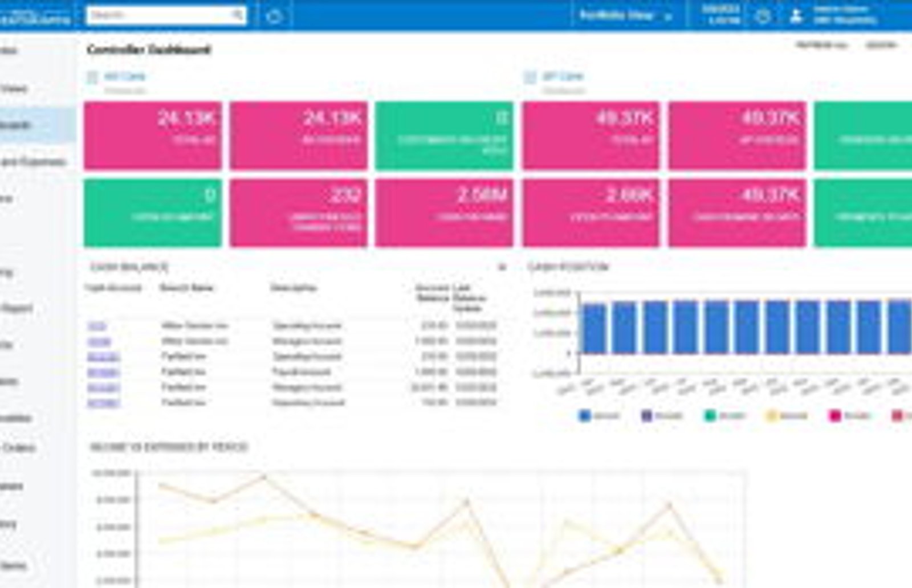912x588 pixels.
Task: Click into the top Search field
Action: pos(166,15)
